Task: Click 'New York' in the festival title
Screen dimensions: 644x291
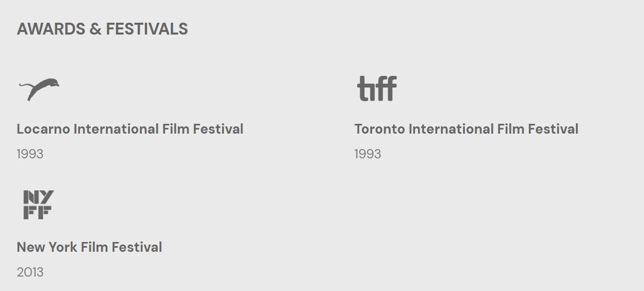Action: [46, 247]
